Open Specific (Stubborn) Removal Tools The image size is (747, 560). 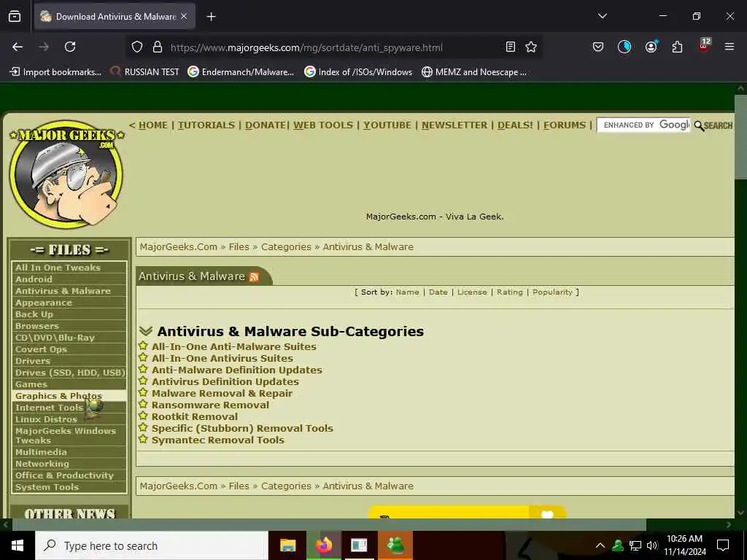tap(242, 428)
